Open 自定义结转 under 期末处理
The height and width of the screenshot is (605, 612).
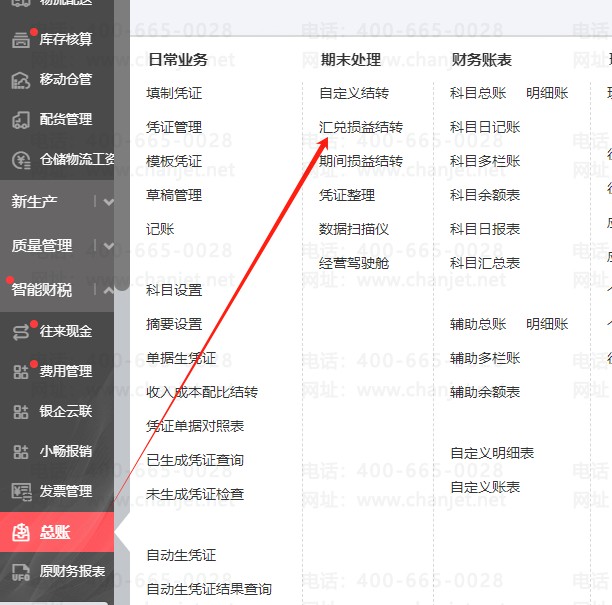coord(354,93)
